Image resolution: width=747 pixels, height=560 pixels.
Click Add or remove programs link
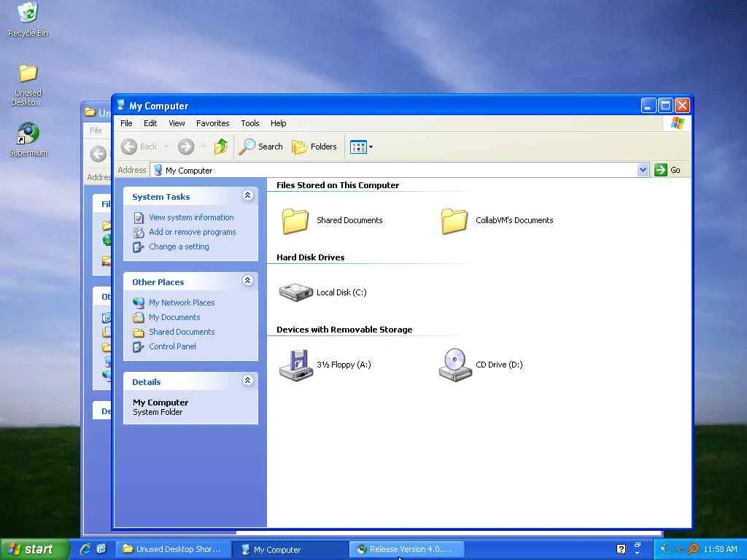point(193,232)
